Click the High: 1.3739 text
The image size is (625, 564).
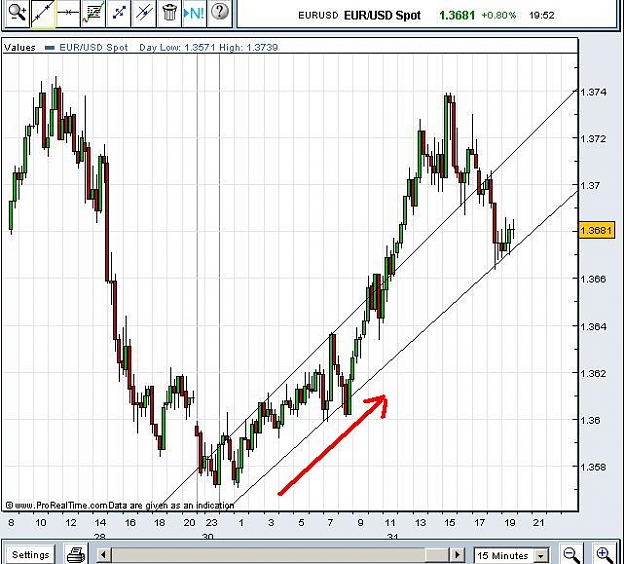pyautogui.click(x=248, y=47)
